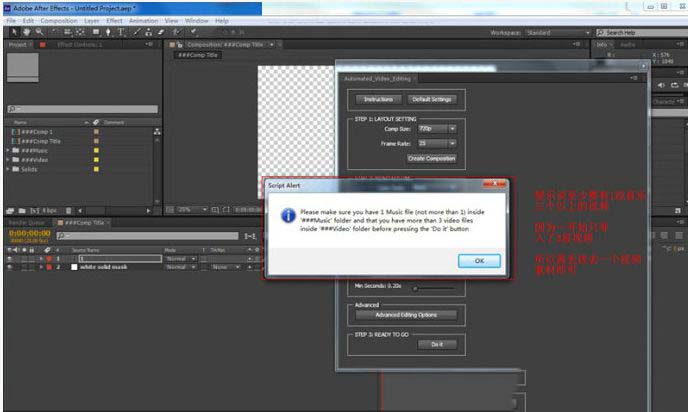Select the Unified Camera tool
The width and height of the screenshot is (688, 412).
tap(68, 32)
